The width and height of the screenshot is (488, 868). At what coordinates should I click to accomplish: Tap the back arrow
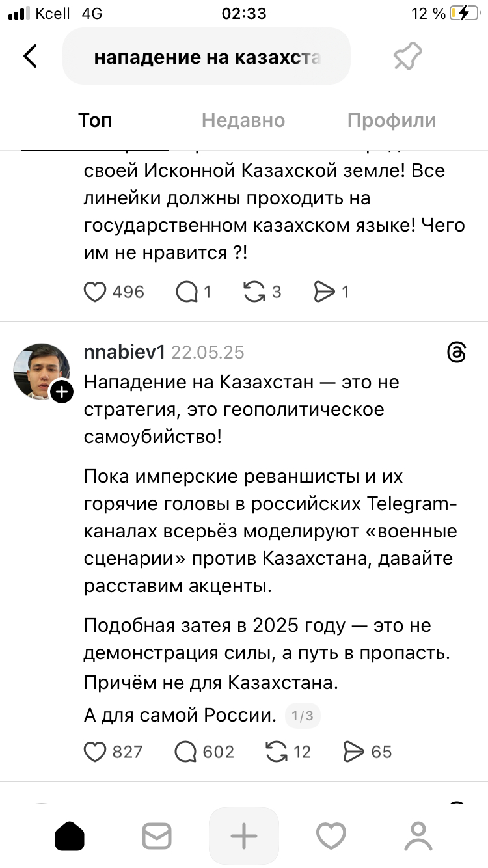coord(31,56)
